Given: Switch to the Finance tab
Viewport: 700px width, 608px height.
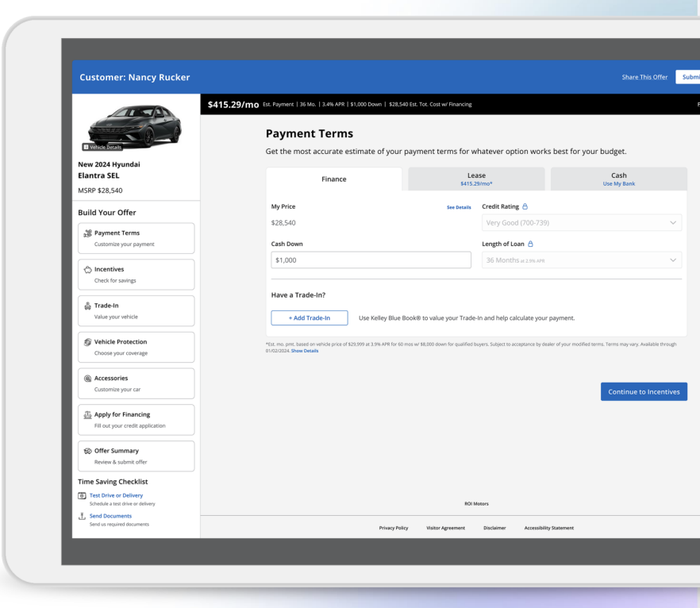Looking at the screenshot, I should tap(334, 179).
